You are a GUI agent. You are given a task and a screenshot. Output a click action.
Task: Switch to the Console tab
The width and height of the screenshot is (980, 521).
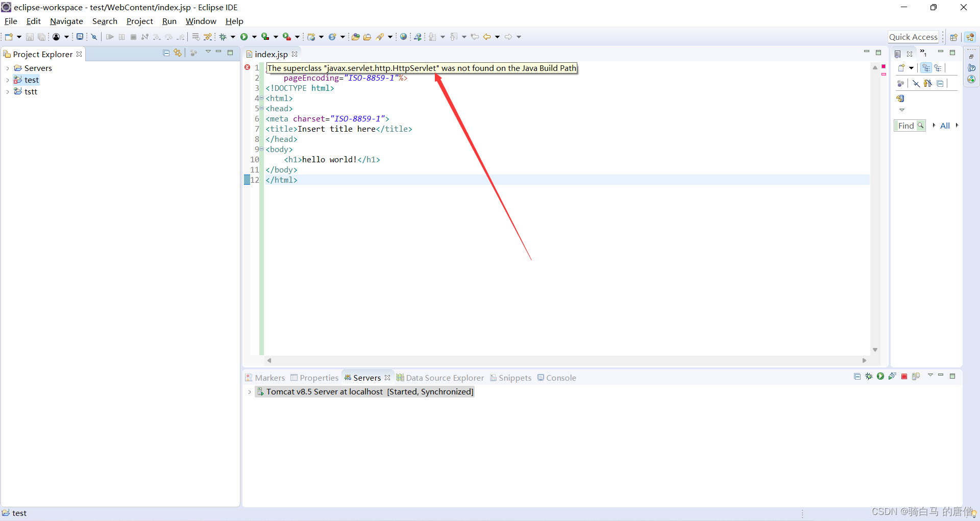click(556, 378)
